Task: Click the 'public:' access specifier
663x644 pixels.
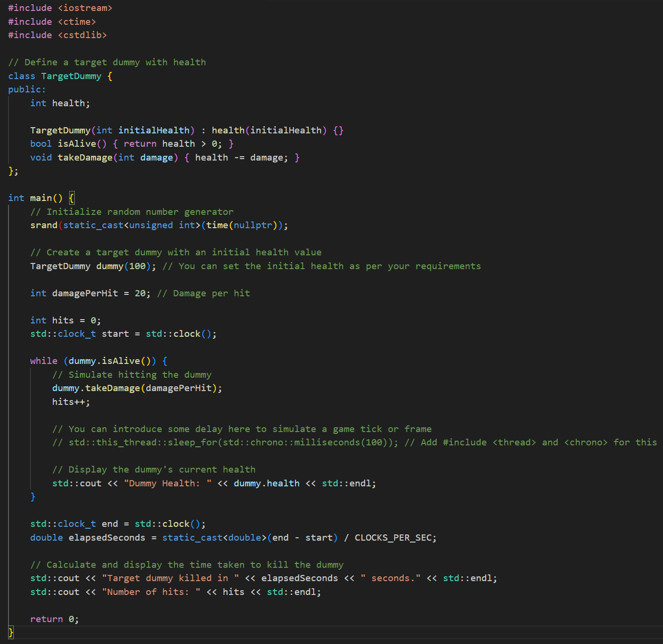Action: click(27, 90)
